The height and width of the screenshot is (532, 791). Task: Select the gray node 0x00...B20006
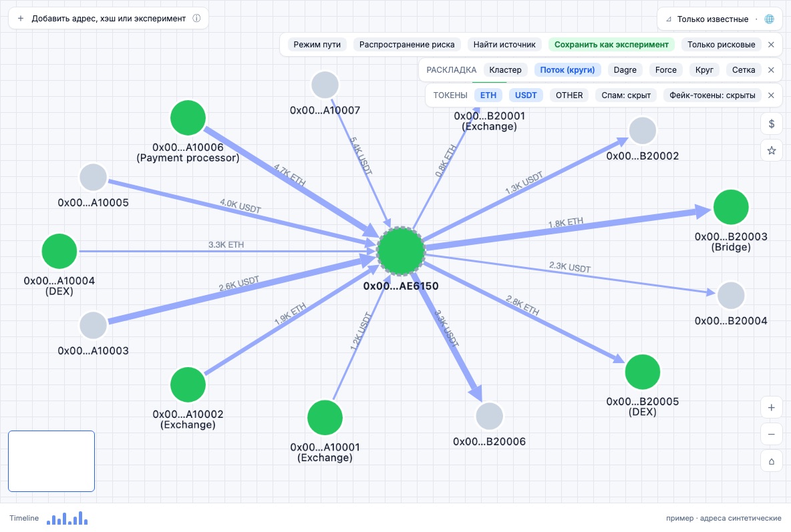[x=489, y=416]
